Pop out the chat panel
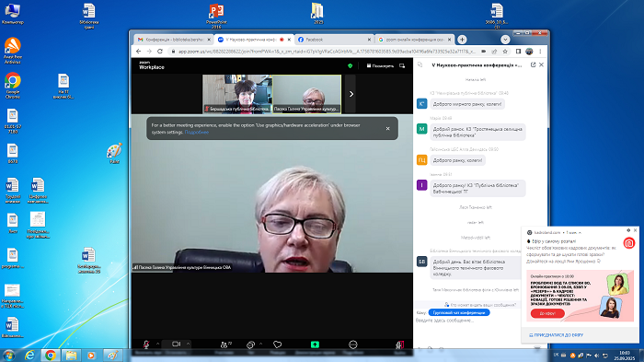 tap(533, 65)
